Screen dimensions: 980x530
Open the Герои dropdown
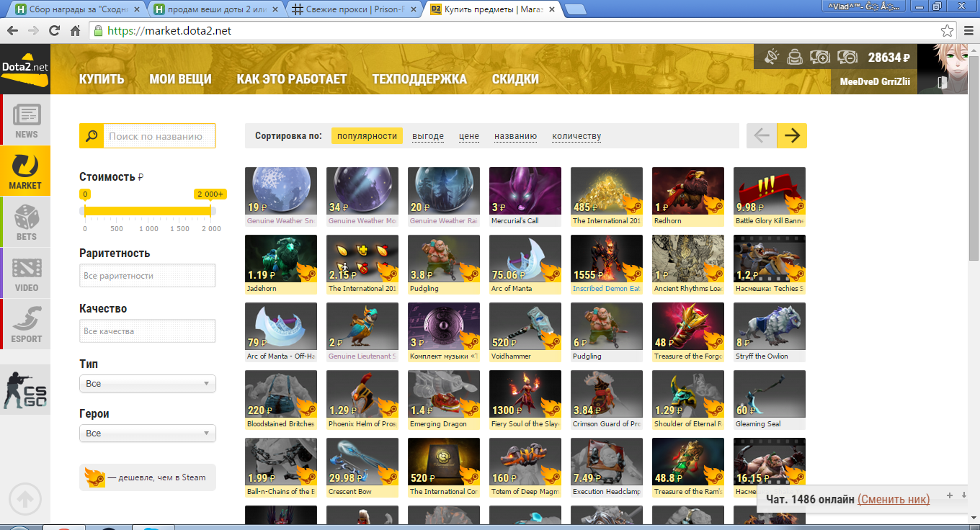(x=148, y=433)
